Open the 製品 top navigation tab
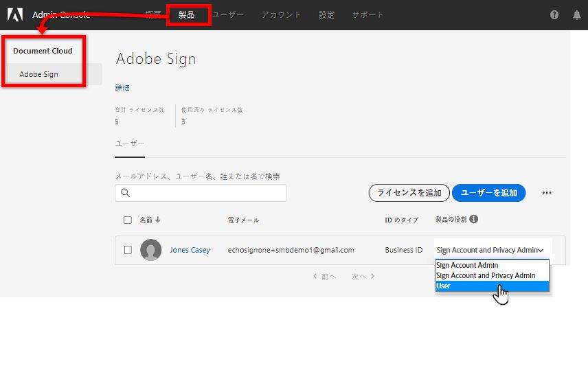This screenshot has width=588, height=368. (x=186, y=14)
